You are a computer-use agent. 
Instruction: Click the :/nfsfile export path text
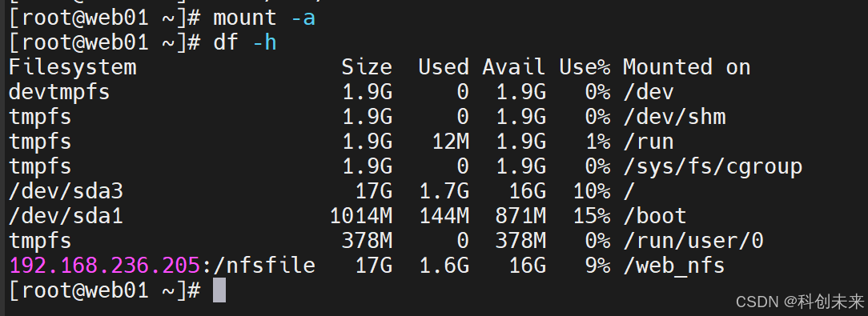258,266
